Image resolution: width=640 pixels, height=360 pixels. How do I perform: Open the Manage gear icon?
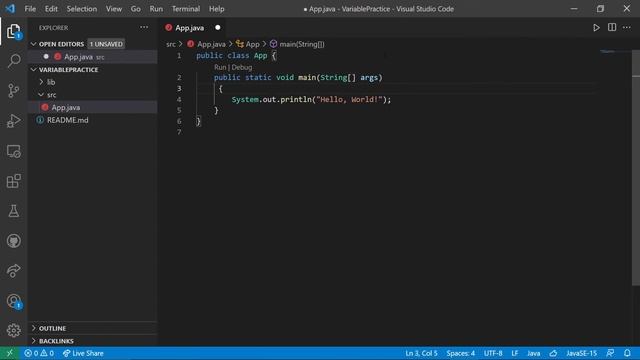tap(13, 330)
